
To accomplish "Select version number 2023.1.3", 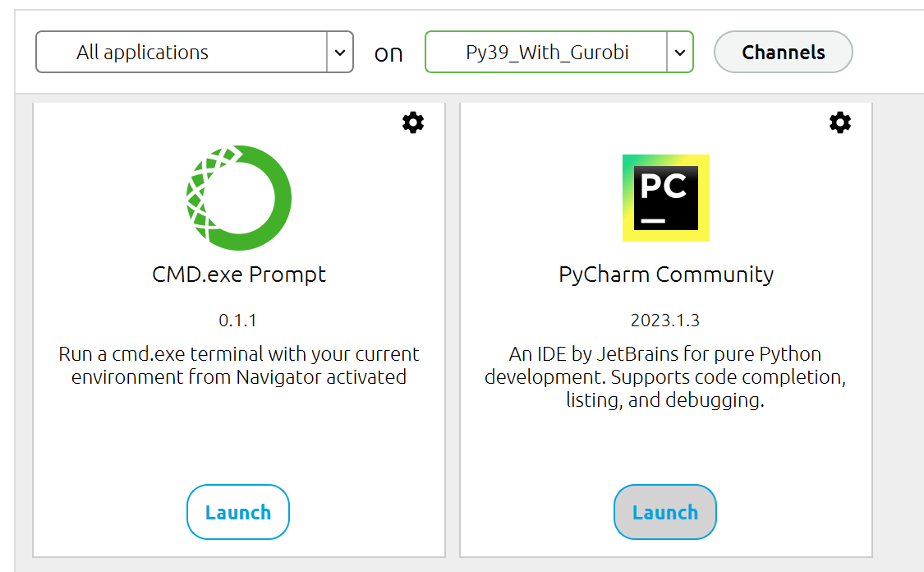I will (x=665, y=321).
